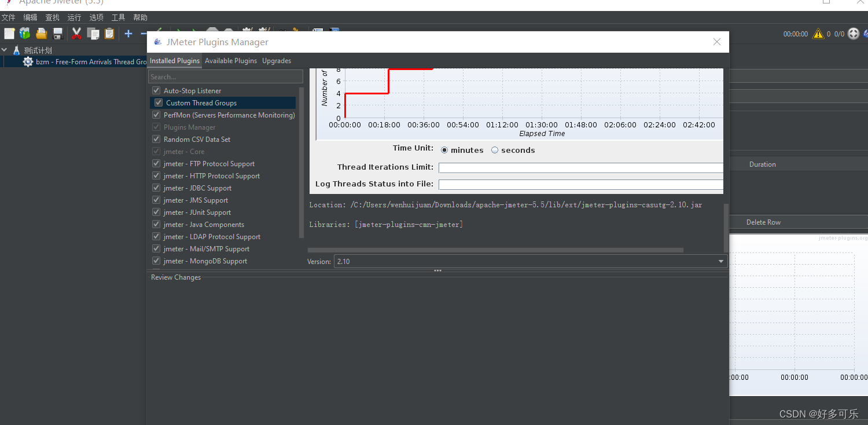
Task: Select bzm - Free-Form Arrivals Thread Group node
Action: (85, 61)
